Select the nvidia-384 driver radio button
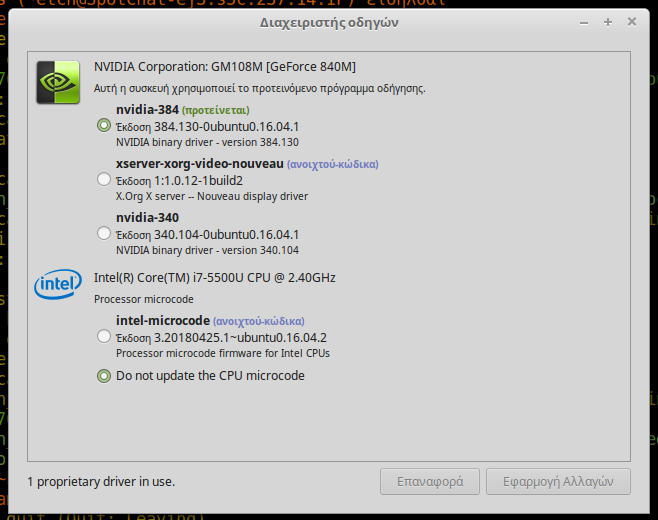This screenshot has width=658, height=520. 104,125
